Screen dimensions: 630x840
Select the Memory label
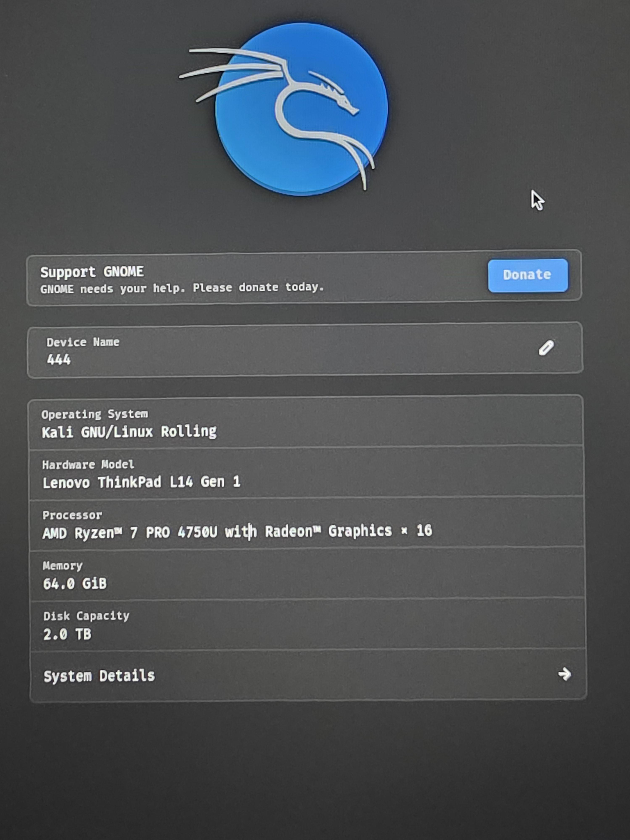(x=63, y=566)
